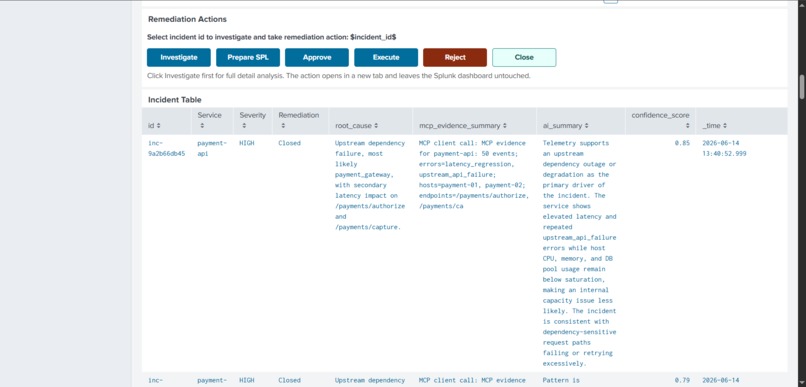Sort by ai_summary column header
Image resolution: width=806 pixels, height=387 pixels.
[565, 125]
